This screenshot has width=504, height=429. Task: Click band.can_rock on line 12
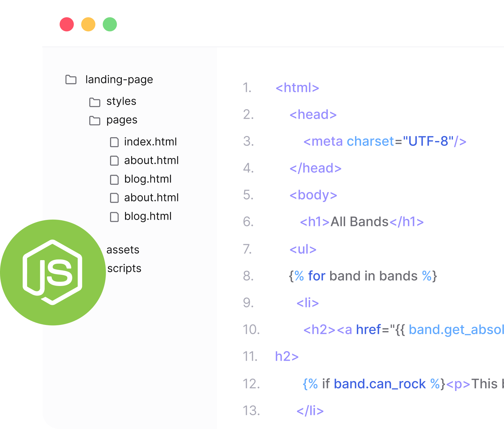[x=380, y=384]
